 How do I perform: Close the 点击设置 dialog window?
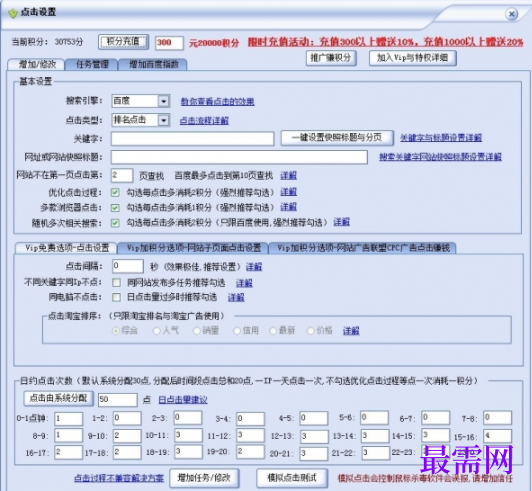[511, 14]
